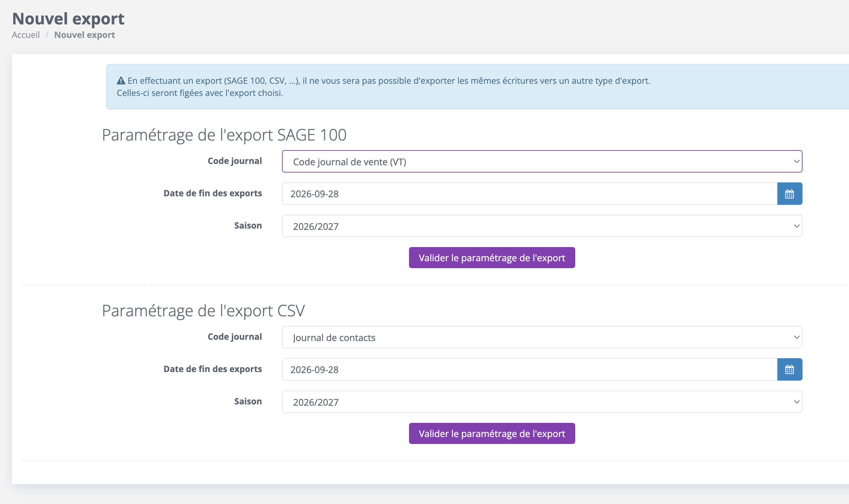Image resolution: width=849 pixels, height=504 pixels.
Task: Click the Code journal label under SAGE 100
Action: (235, 161)
